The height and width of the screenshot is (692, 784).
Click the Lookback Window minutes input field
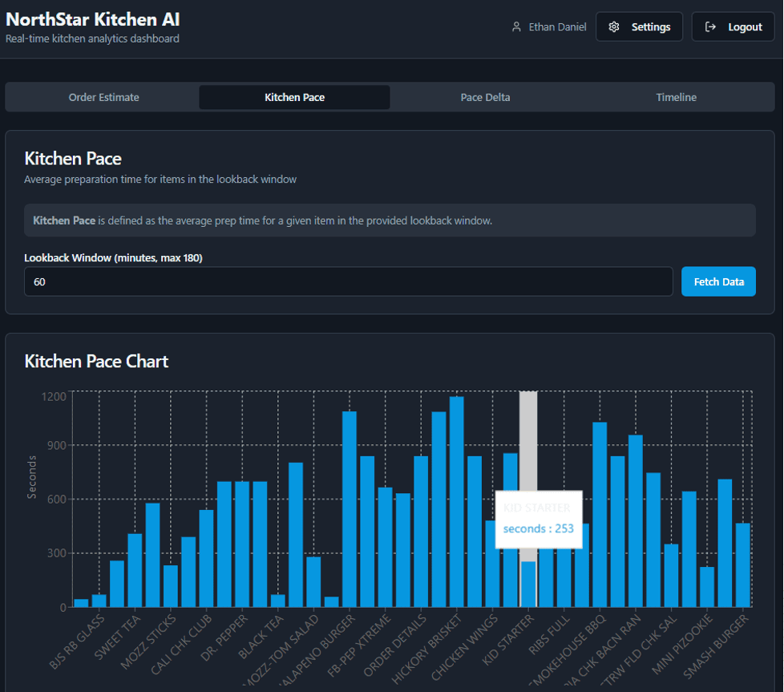[x=349, y=281]
